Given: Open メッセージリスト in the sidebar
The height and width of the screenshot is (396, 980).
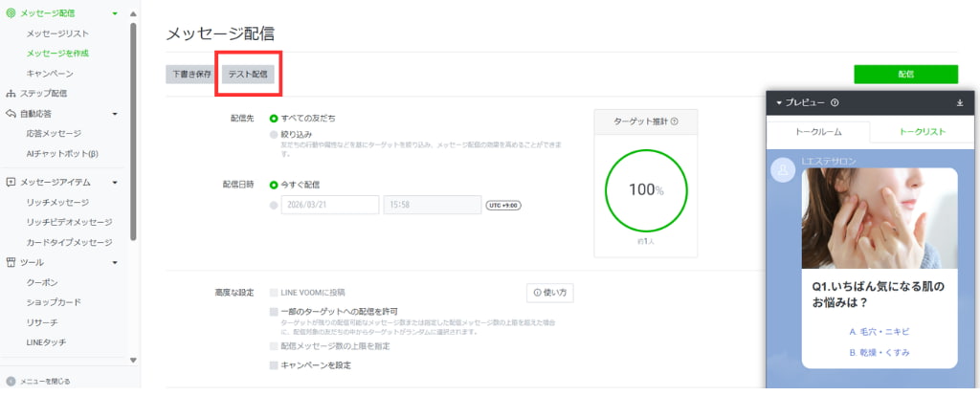Looking at the screenshot, I should (x=57, y=33).
